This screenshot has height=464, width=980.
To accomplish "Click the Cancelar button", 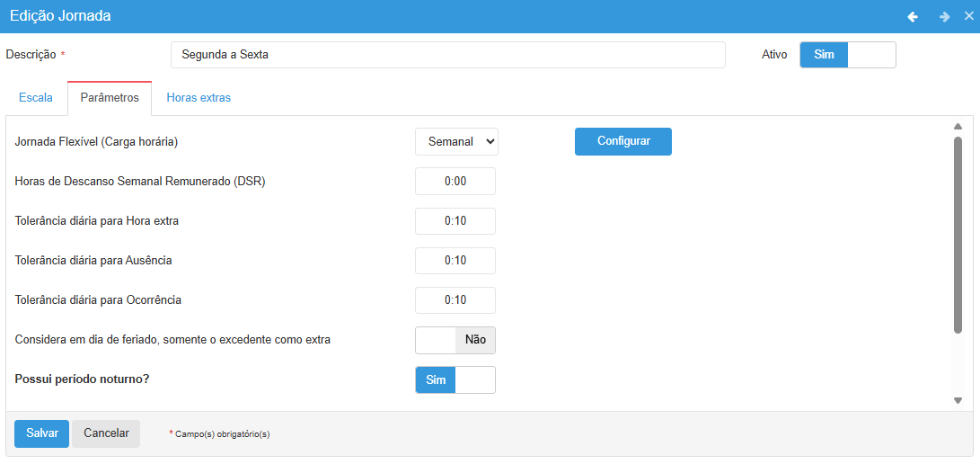I will (106, 433).
